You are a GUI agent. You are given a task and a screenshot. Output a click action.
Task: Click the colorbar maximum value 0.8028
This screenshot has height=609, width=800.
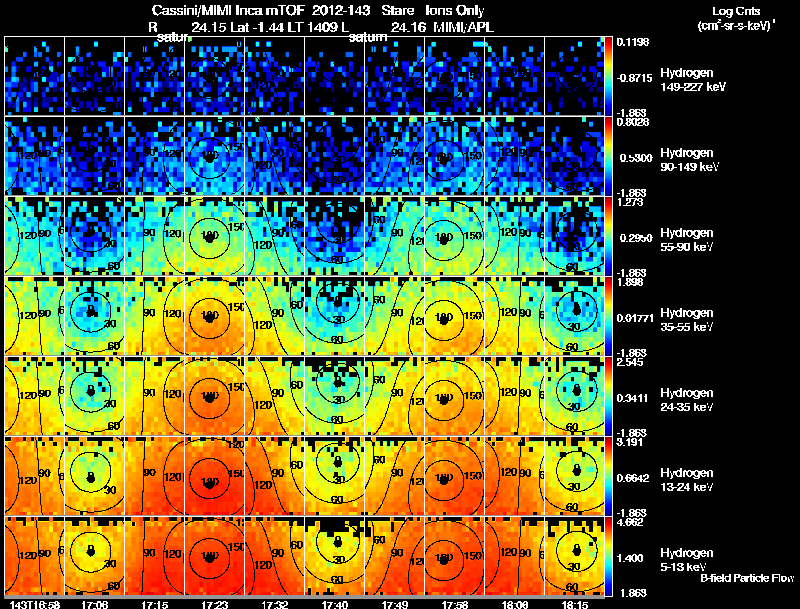[x=633, y=122]
